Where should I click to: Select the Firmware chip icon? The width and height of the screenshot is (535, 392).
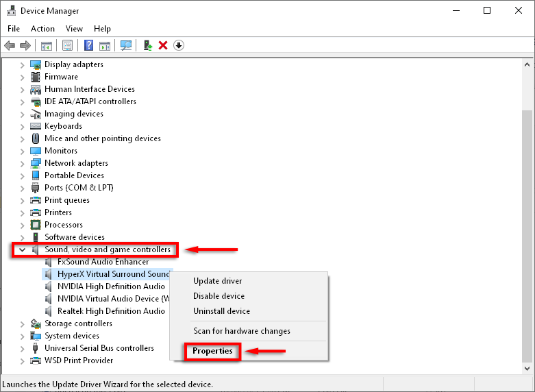tap(36, 77)
